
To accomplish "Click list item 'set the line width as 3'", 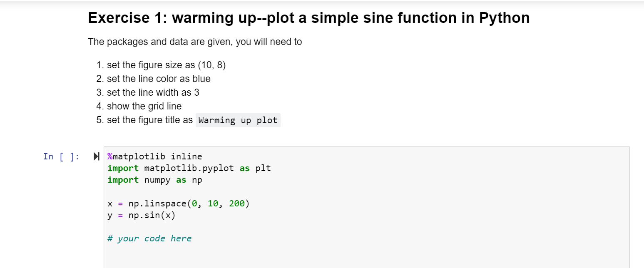I will tap(153, 92).
